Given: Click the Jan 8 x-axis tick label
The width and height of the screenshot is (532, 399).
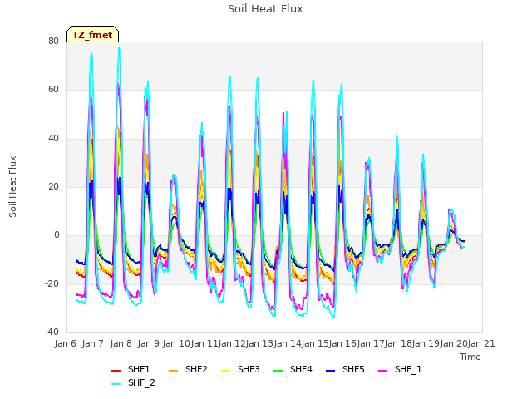Looking at the screenshot, I should click(x=121, y=343).
